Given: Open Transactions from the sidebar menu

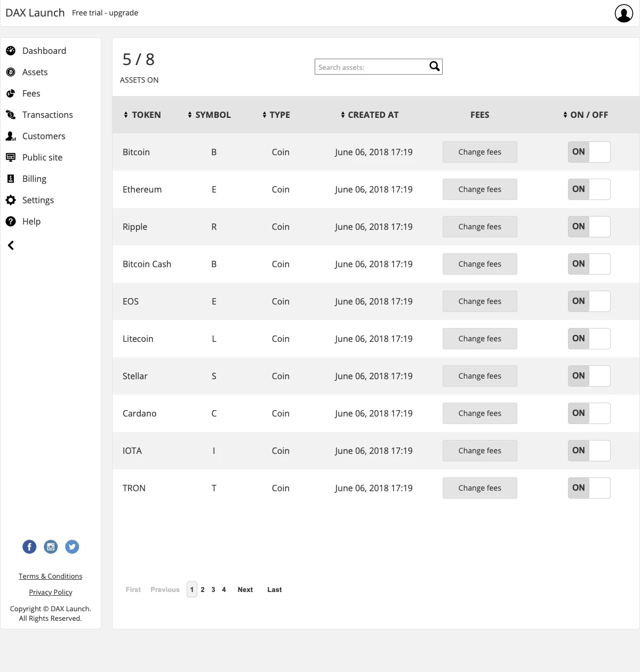Looking at the screenshot, I should tap(47, 115).
